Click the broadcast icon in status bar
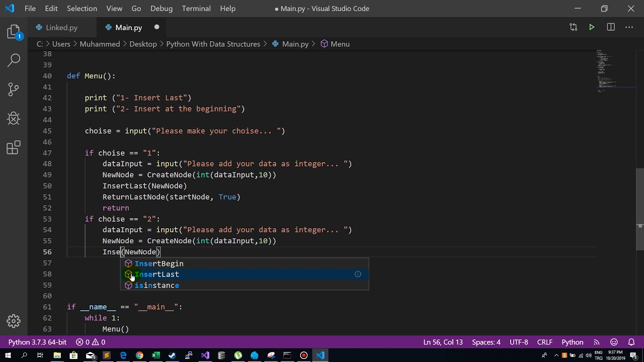644x362 pixels. tap(597, 342)
